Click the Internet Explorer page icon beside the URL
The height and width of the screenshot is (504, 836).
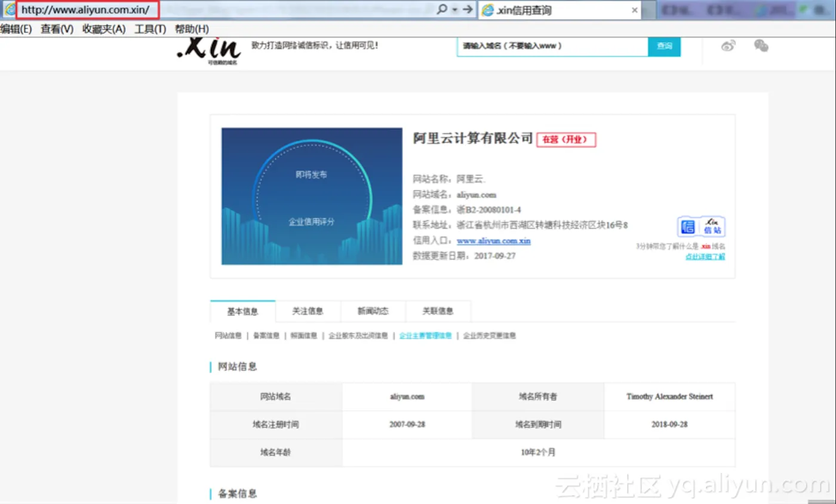coord(9,10)
